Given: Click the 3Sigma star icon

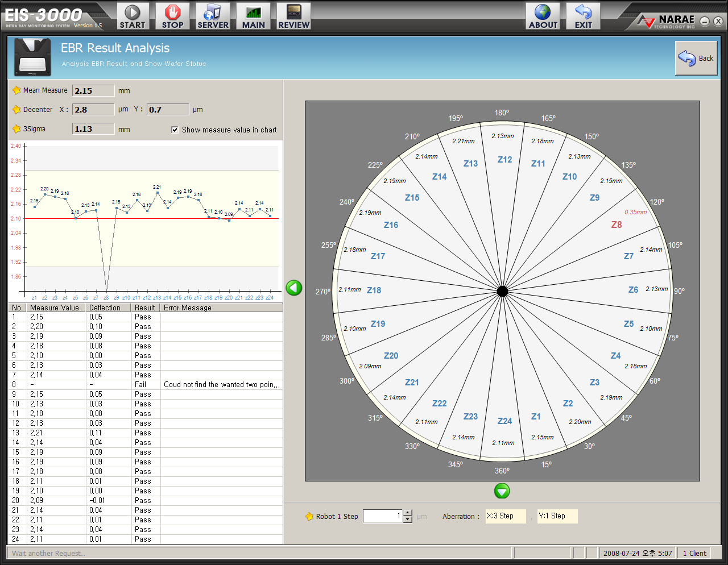Looking at the screenshot, I should click(x=16, y=129).
